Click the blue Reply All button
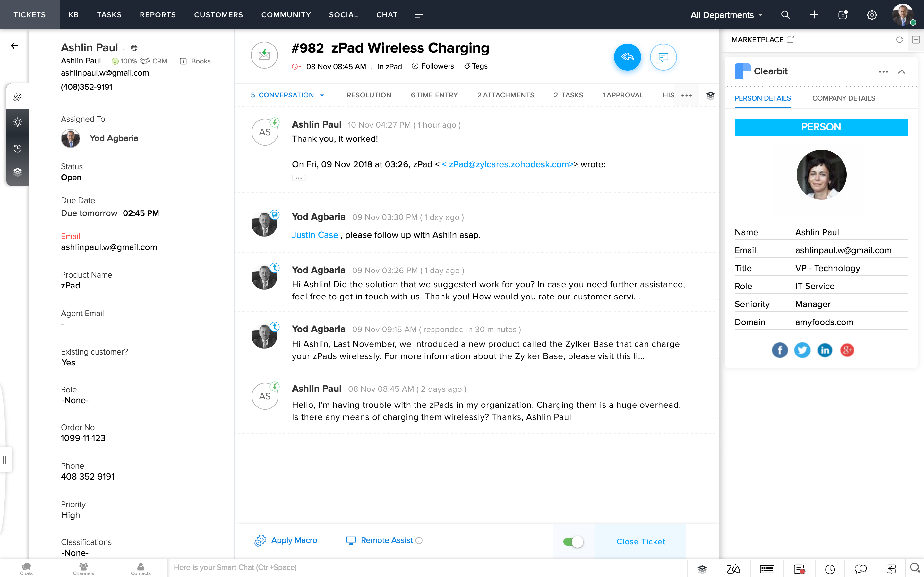Image resolution: width=924 pixels, height=577 pixels. tap(627, 57)
